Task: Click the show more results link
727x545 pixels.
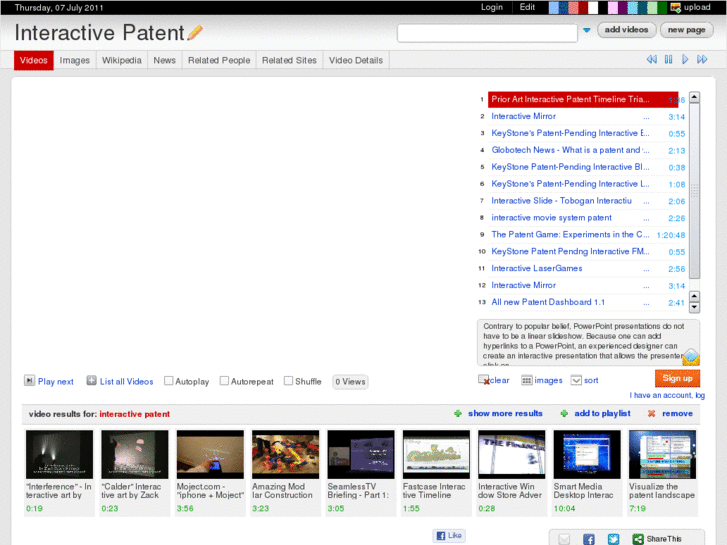Action: [x=505, y=413]
